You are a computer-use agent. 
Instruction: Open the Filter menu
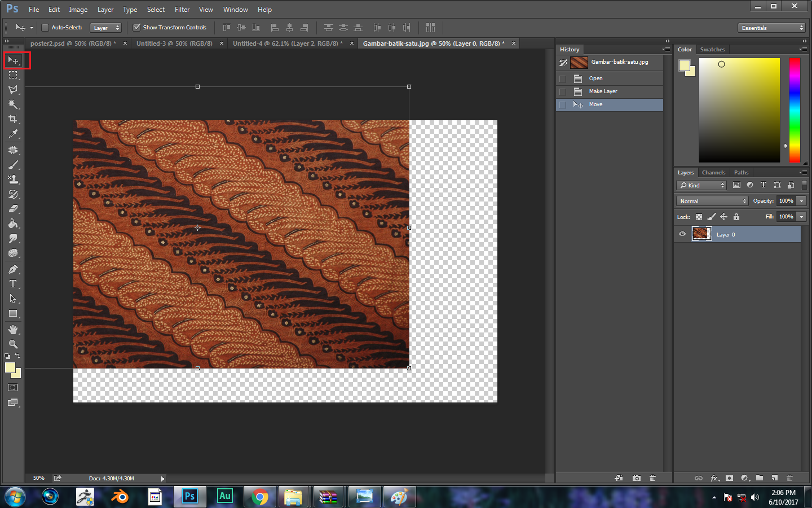click(x=182, y=10)
